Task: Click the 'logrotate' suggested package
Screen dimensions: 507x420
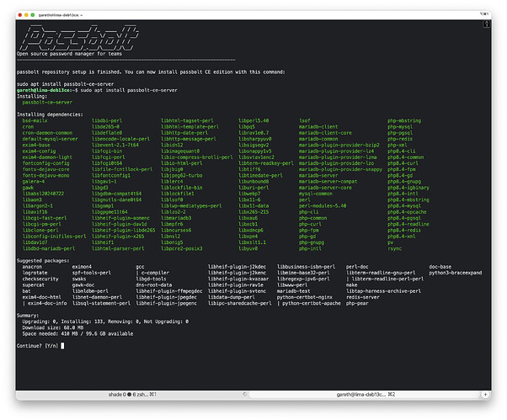Action: pyautogui.click(x=35, y=273)
